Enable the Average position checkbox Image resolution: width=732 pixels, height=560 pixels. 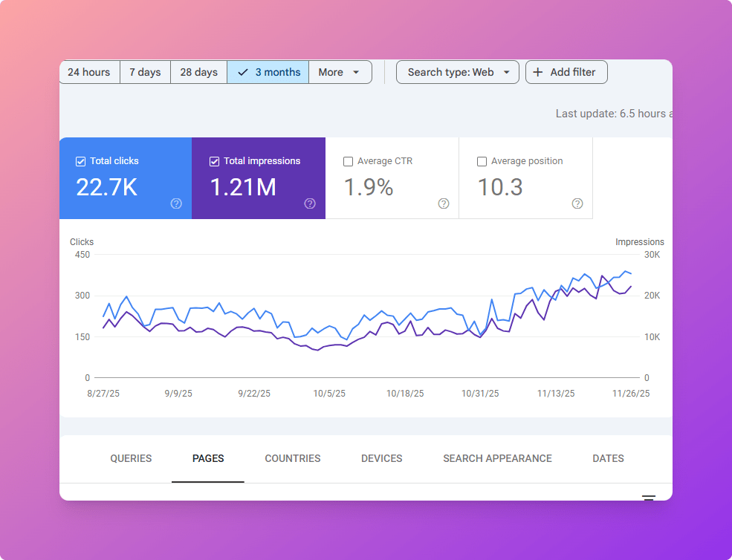coord(482,161)
